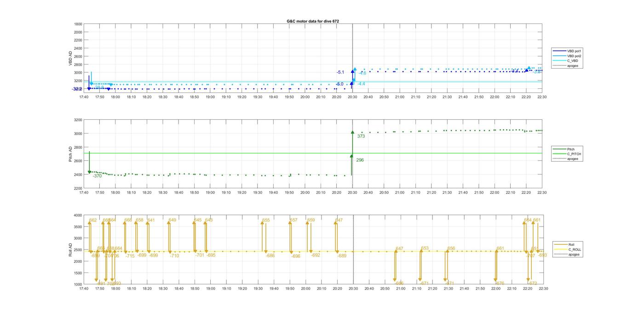
Task: Click the roll arrow pair labeled 653
Action: click(x=420, y=265)
